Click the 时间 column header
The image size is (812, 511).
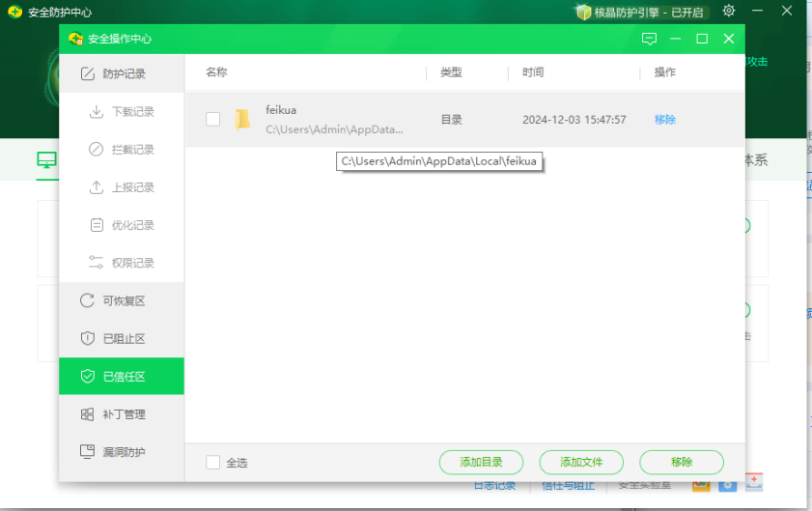pos(533,72)
